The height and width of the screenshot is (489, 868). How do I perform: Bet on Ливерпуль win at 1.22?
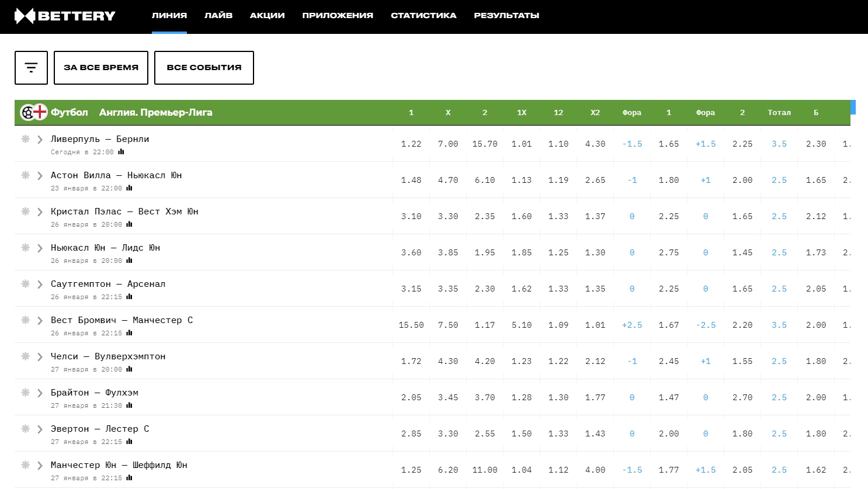click(411, 144)
